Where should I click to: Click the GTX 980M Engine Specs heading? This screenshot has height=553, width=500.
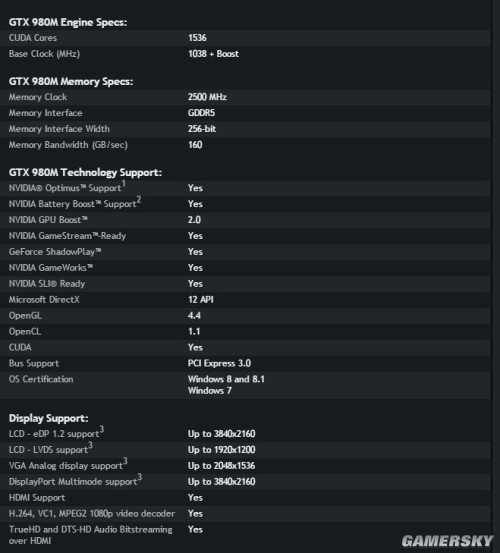coord(68,22)
